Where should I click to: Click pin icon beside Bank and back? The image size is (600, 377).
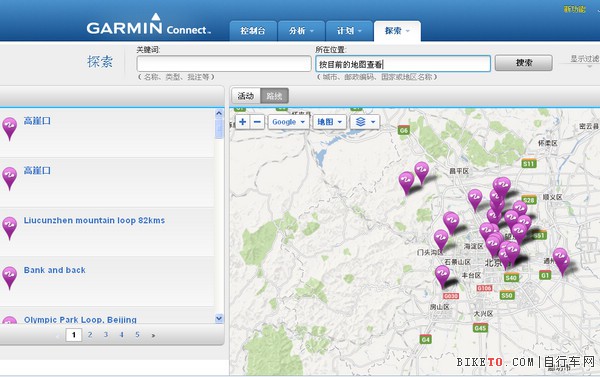10,278
